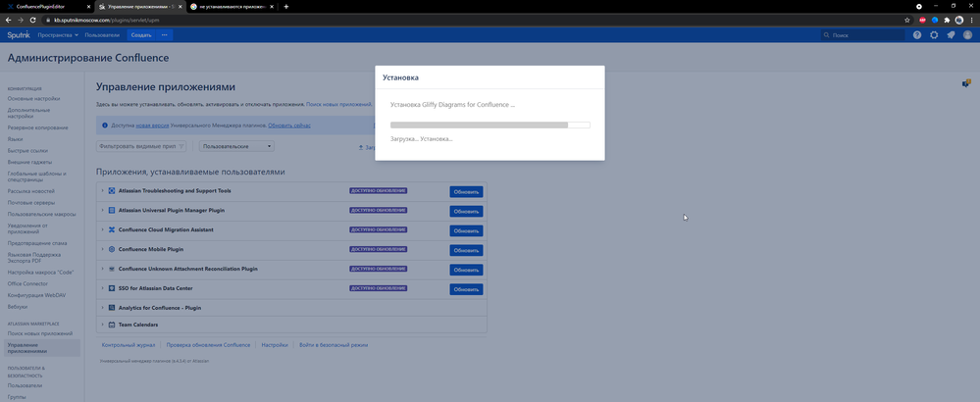Click the rocket notifications icon
This screenshot has height=402, width=980.
click(951, 35)
